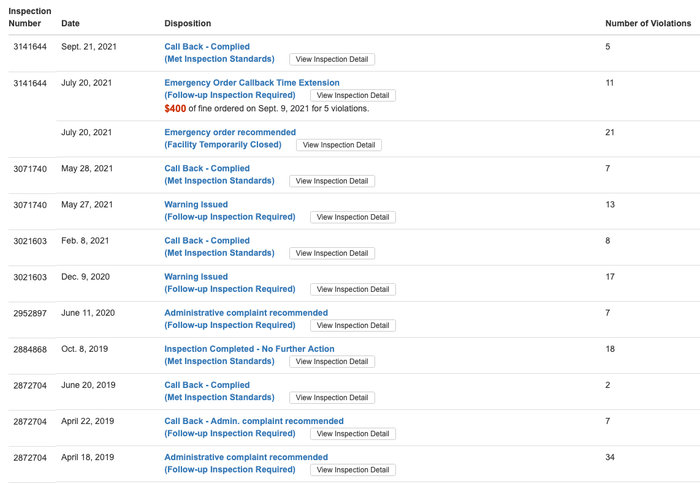Open May 28, 2021 Call Back - Complied link
Image resolution: width=700 pixels, height=484 pixels.
point(207,169)
